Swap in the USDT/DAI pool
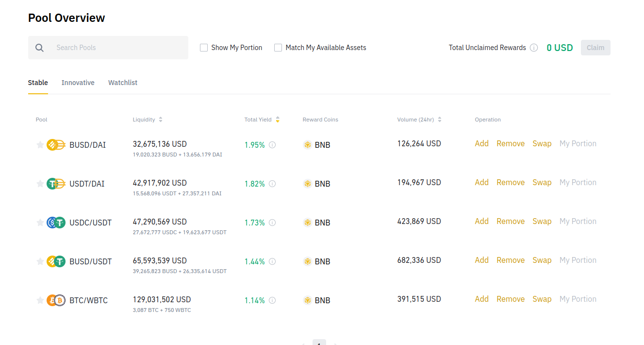This screenshot has height=345, width=644. [542, 183]
